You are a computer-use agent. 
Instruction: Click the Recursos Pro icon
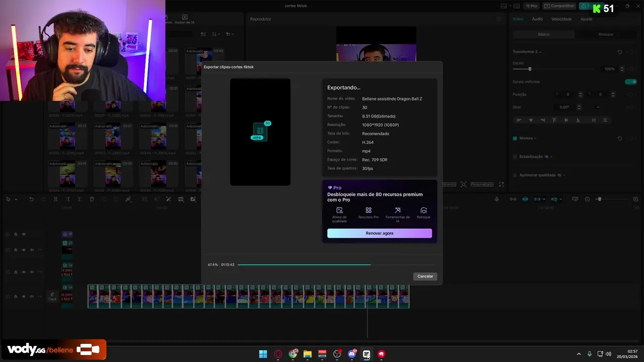point(368,210)
